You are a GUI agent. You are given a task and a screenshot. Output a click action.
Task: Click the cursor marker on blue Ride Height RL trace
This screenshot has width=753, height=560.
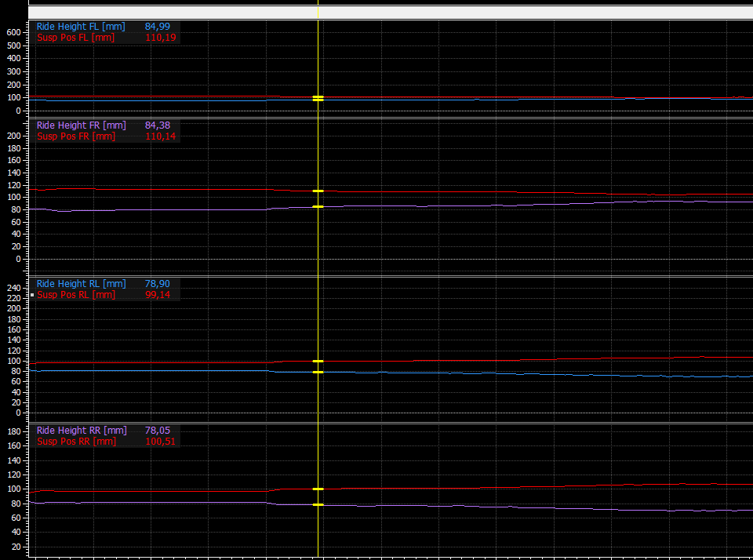pyautogui.click(x=318, y=373)
